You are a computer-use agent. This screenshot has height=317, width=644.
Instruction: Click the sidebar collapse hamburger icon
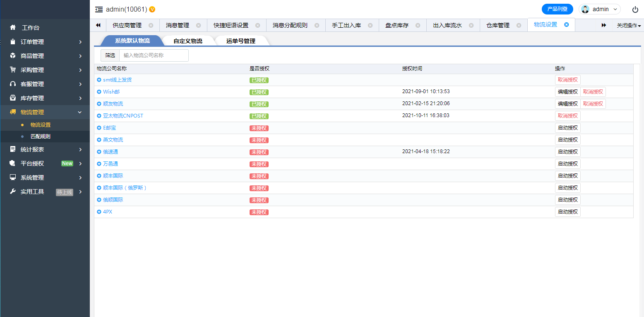[x=99, y=10]
